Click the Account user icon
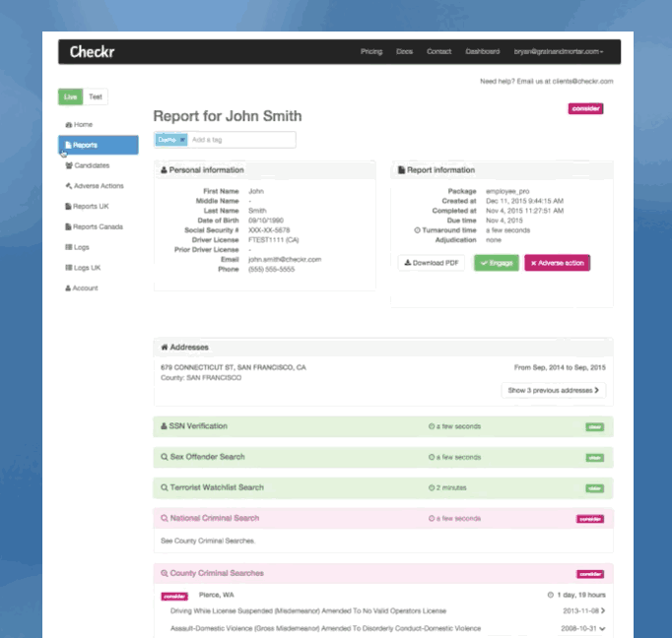Image resolution: width=672 pixels, height=638 pixels. click(x=68, y=288)
